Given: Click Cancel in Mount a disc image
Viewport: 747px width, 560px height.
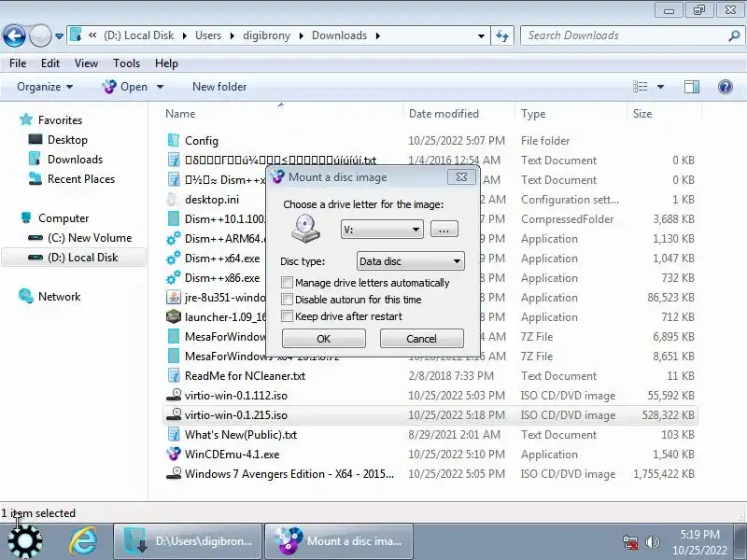Looking at the screenshot, I should [x=421, y=339].
